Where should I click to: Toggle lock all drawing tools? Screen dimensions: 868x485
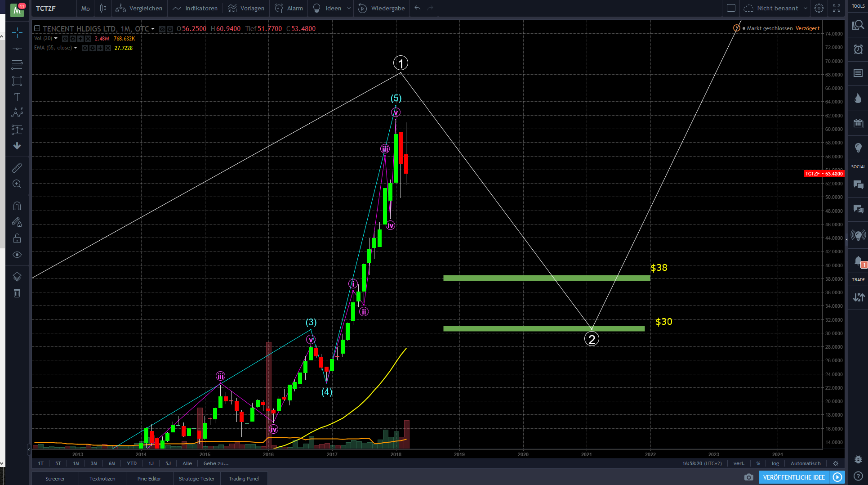pos(17,238)
